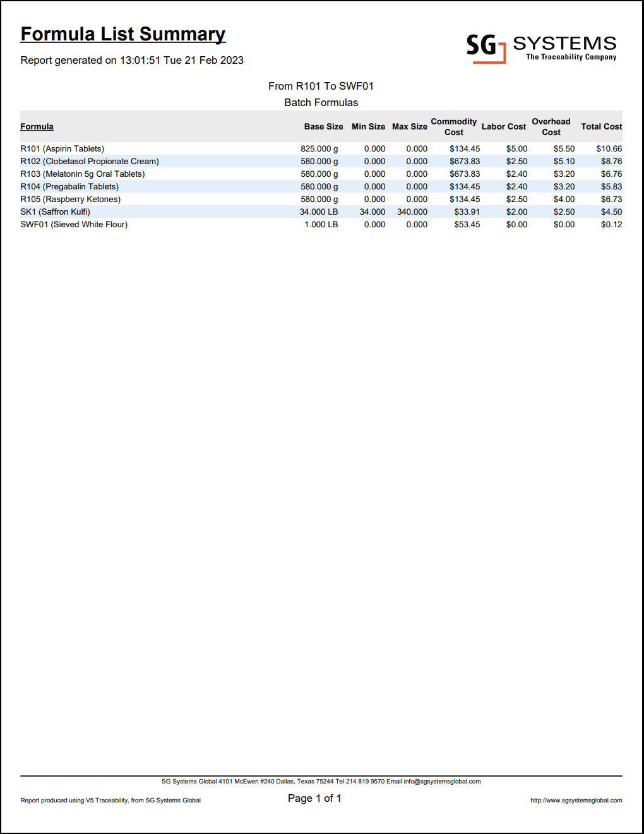Click the Base Size column header

point(323,126)
